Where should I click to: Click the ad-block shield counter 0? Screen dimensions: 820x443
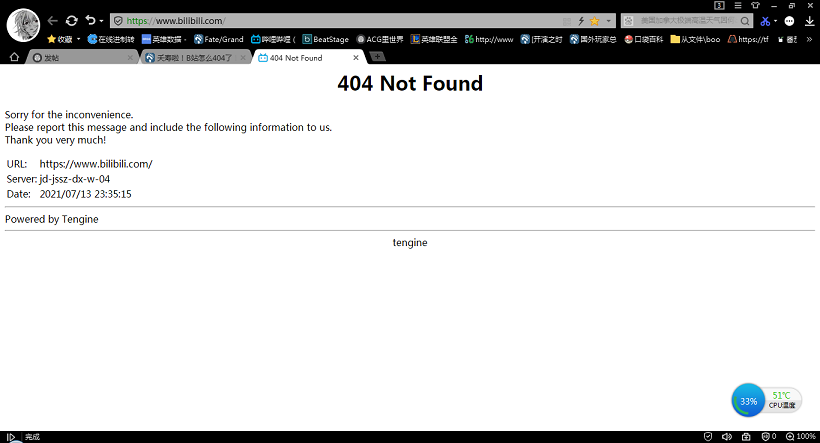(x=769, y=437)
